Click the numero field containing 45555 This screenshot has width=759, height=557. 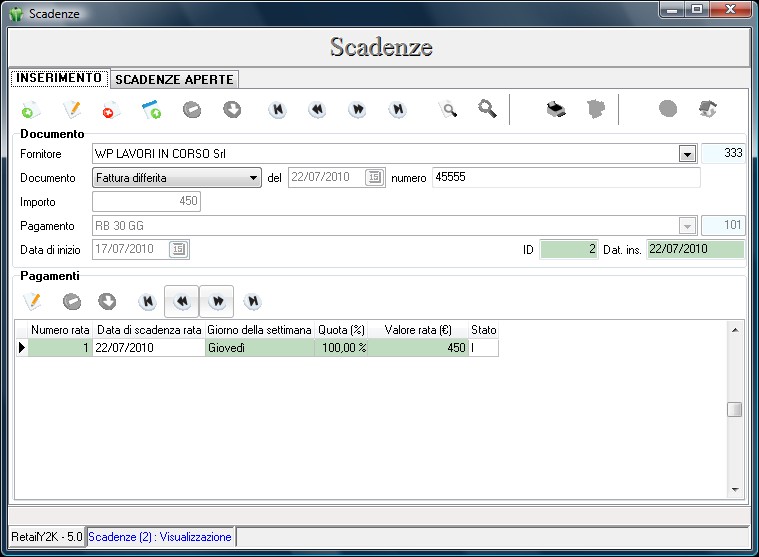(x=566, y=177)
